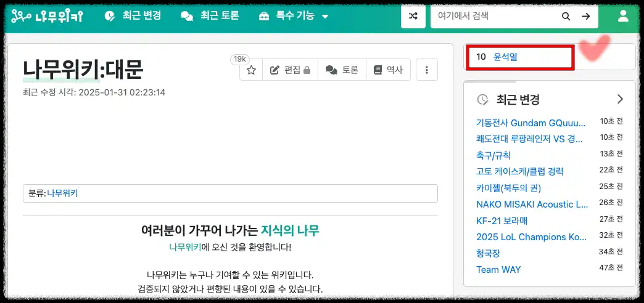Click the magnifier search icon
This screenshot has width=644, height=303.
coord(566,17)
